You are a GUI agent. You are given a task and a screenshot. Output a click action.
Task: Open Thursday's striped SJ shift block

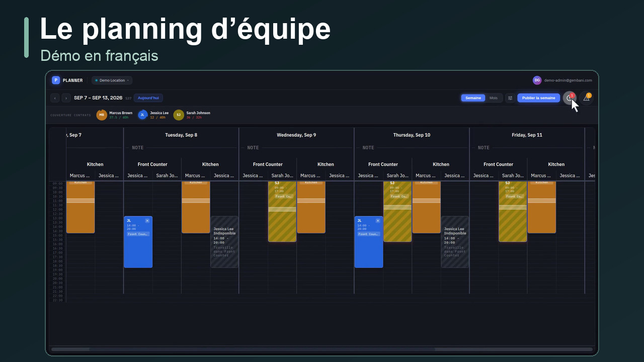397,212
